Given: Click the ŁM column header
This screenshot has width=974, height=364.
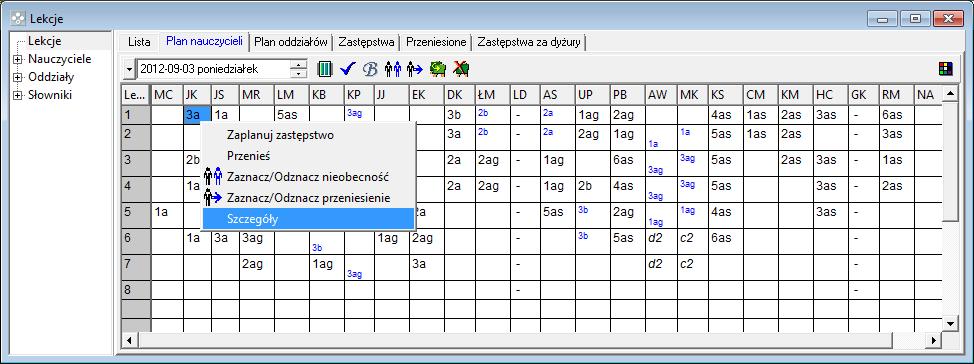Looking at the screenshot, I should click(x=493, y=95).
